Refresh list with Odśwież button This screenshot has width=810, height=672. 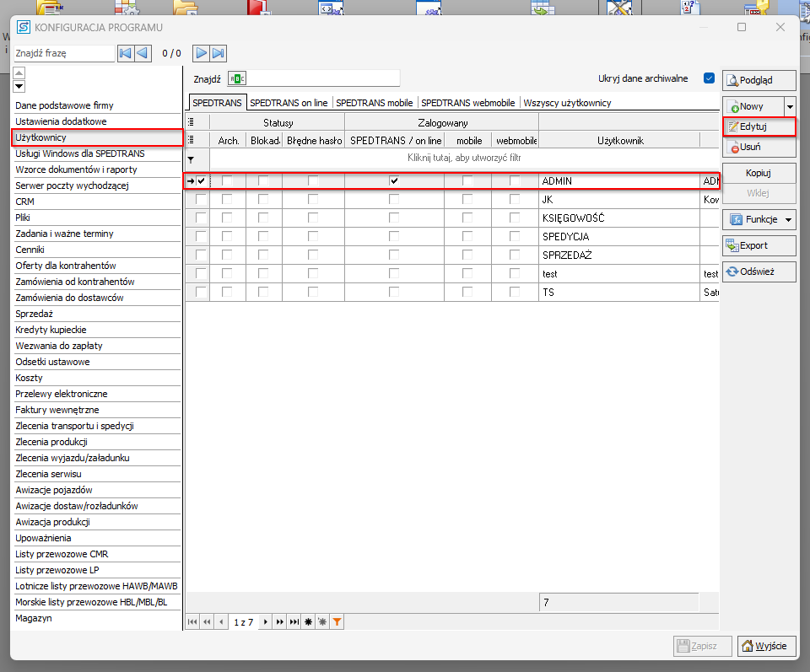(x=759, y=271)
